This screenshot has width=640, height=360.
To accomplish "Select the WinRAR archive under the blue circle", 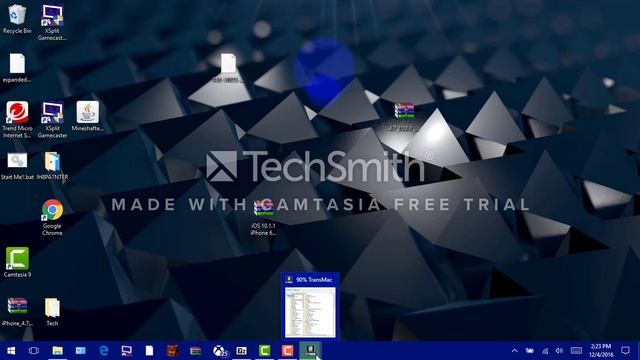I will (x=404, y=116).
